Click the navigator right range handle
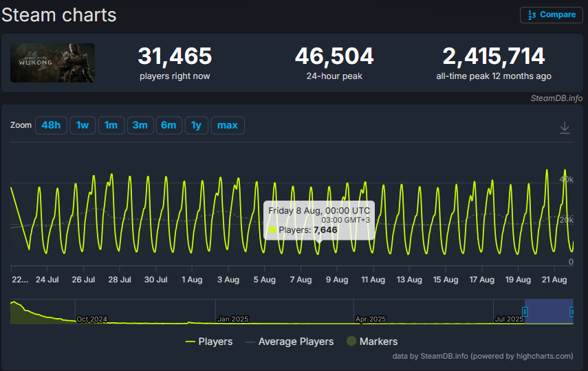This screenshot has height=371, width=588. tap(572, 311)
